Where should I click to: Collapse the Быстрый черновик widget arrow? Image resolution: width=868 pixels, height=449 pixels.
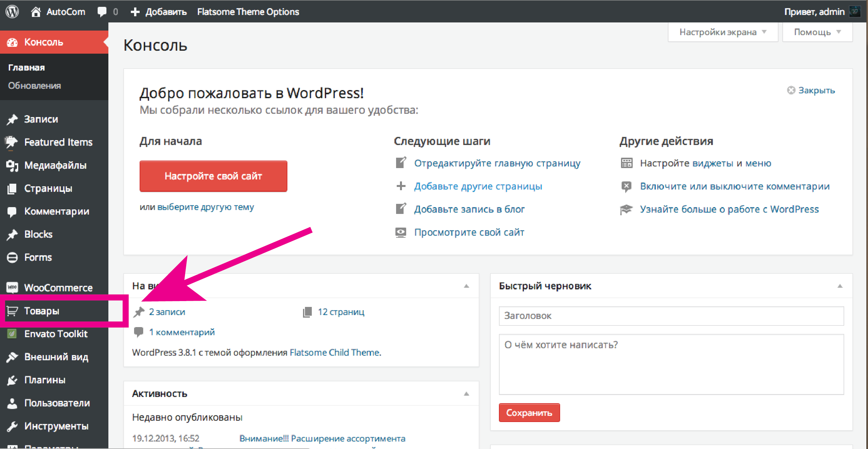pyautogui.click(x=840, y=286)
